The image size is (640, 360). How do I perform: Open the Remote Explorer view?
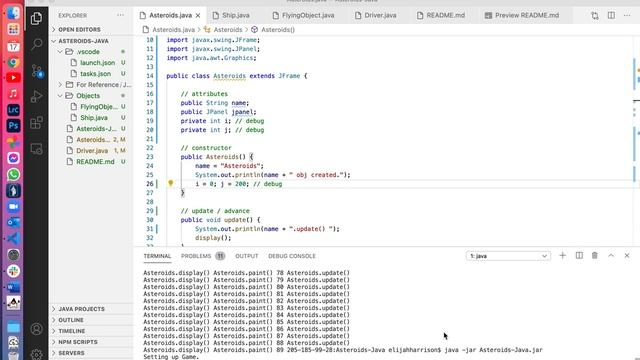(x=36, y=149)
